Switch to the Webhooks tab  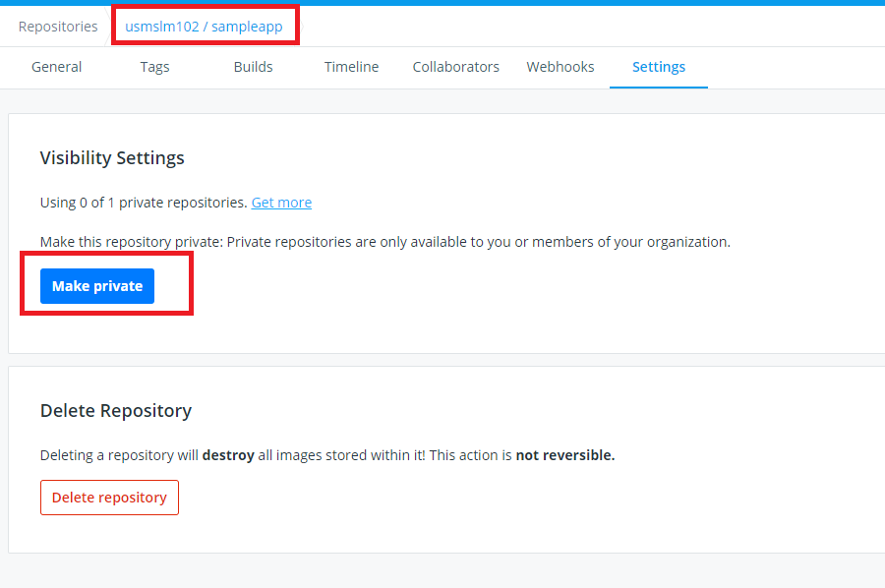[x=560, y=67]
